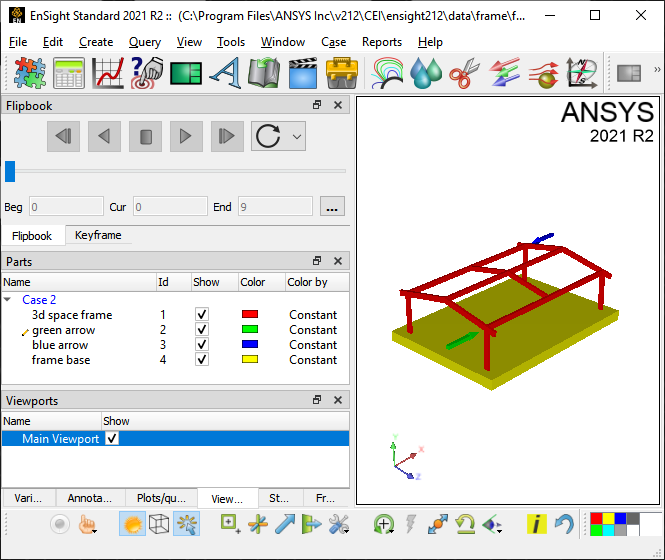Click the compass navigation icon
Image resolution: width=665 pixels, height=560 pixels.
click(582, 73)
